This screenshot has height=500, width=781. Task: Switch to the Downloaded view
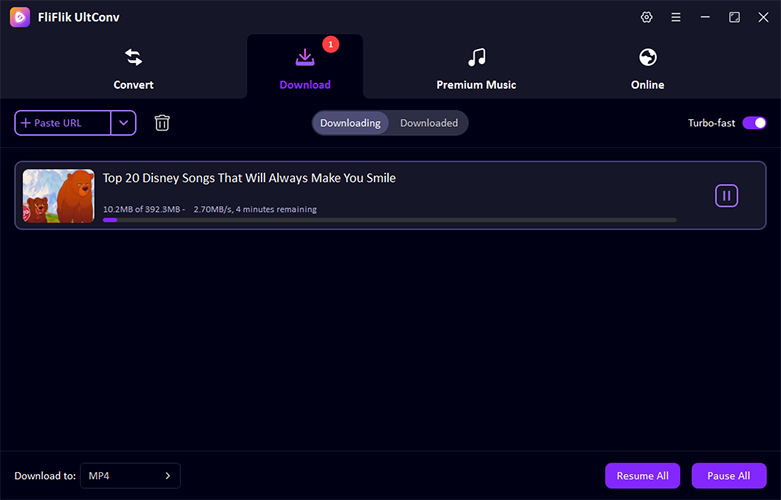coord(429,123)
